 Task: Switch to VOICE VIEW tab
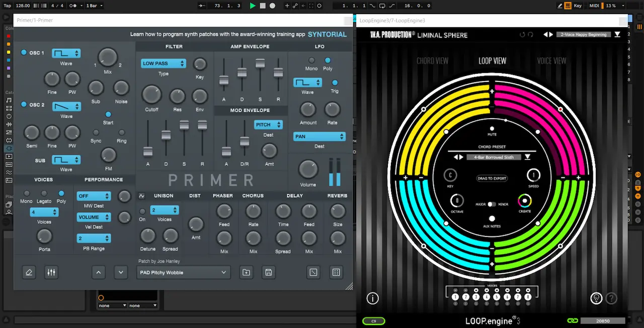click(x=551, y=61)
